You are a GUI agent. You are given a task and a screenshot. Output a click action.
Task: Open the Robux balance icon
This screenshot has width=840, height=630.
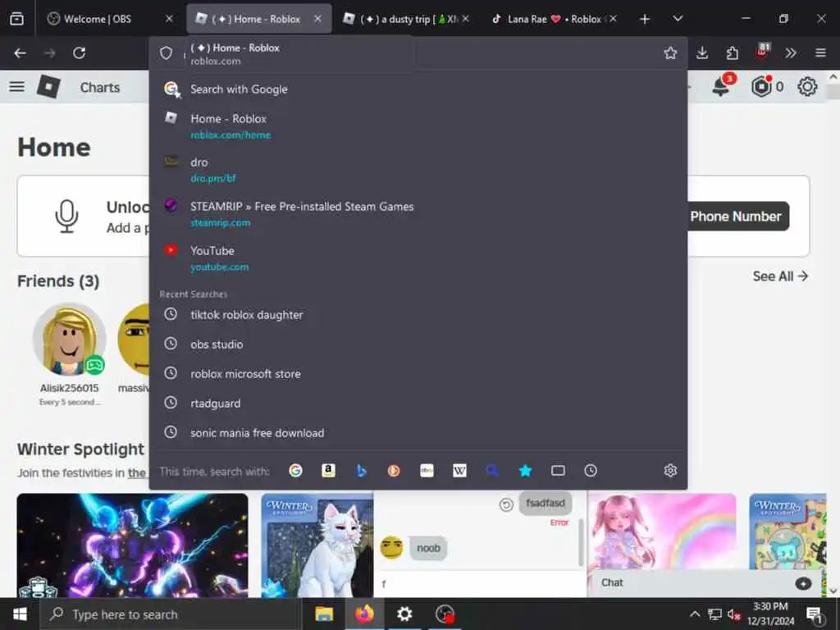tap(761, 86)
